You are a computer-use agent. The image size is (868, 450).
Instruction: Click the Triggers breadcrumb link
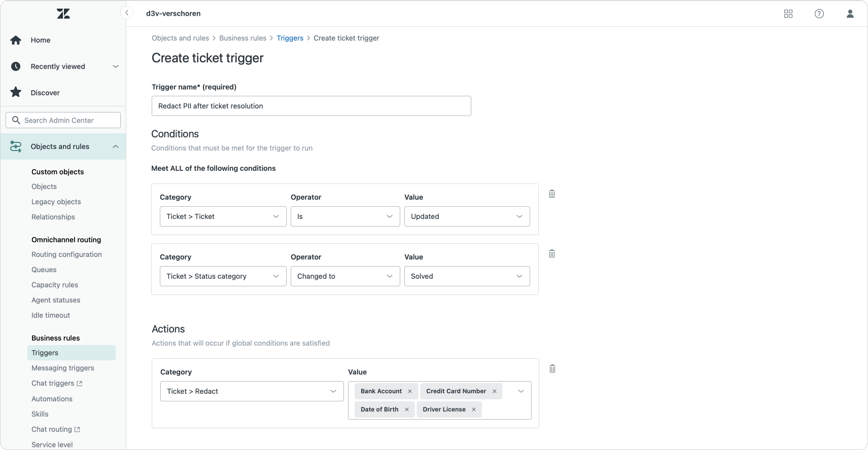(290, 38)
